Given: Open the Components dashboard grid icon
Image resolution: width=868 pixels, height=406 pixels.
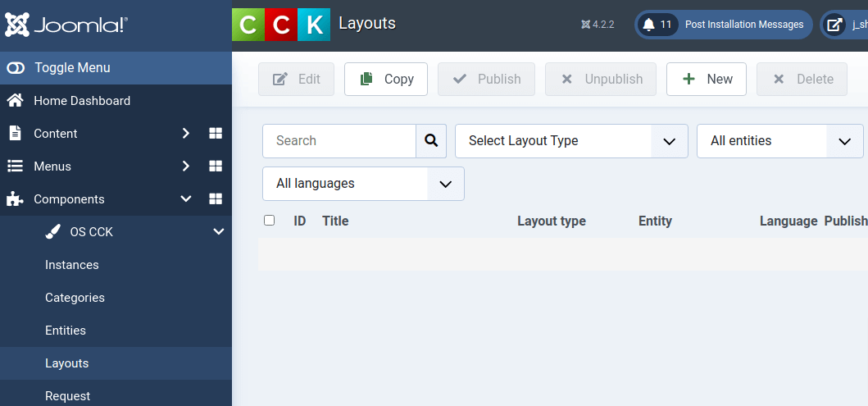Looking at the screenshot, I should 216,198.
